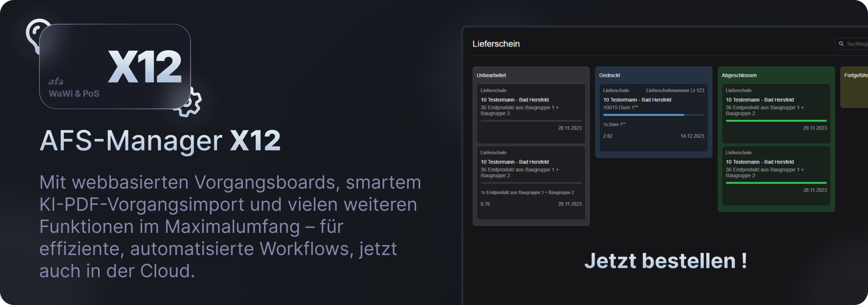Collapse the Unbearbeitet column

[x=492, y=75]
